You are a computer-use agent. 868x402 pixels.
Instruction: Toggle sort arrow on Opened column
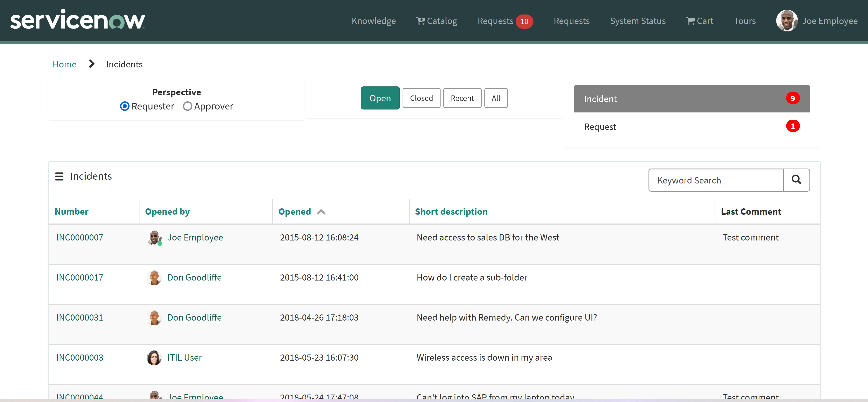(x=321, y=212)
